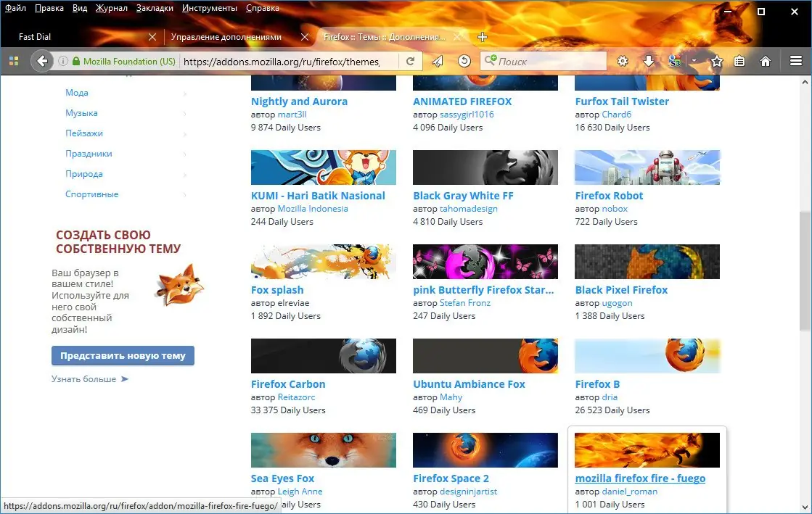Open dropdown arrow next to S3 icon
Viewport: 812px width, 514px height.
tap(694, 61)
